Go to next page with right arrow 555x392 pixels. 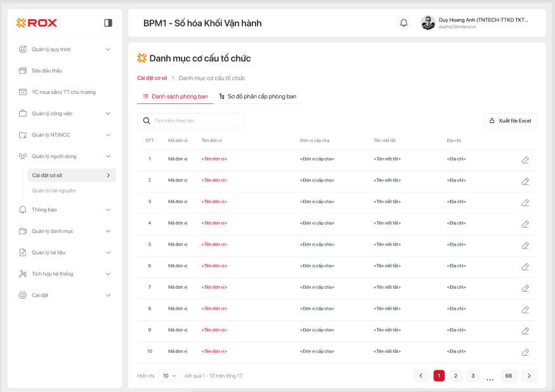click(x=529, y=376)
